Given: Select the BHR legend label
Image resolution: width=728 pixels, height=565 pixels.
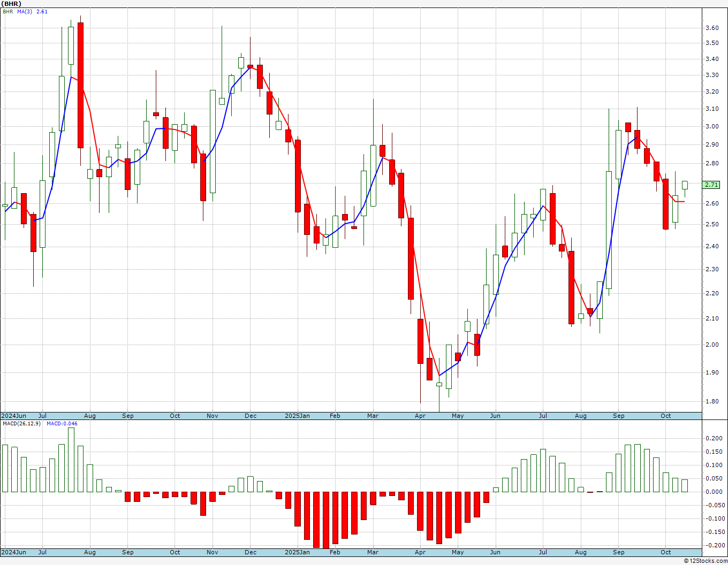Looking at the screenshot, I should pos(7,11).
